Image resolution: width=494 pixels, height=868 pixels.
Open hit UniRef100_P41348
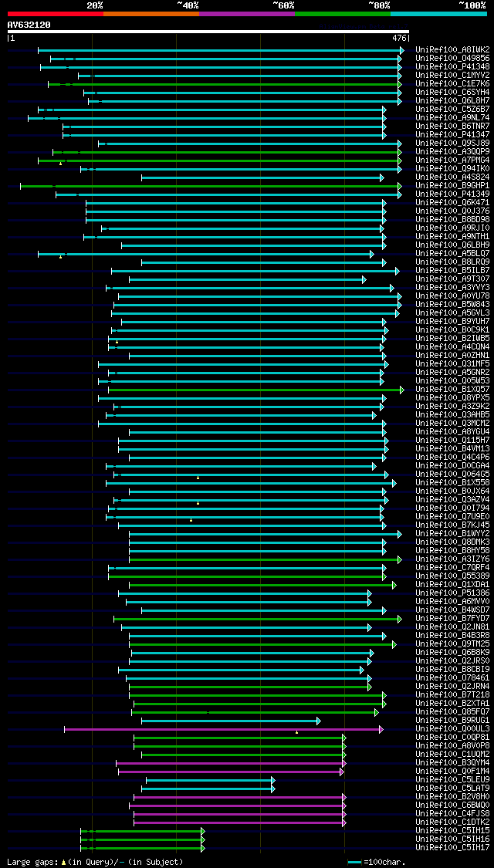(452, 67)
